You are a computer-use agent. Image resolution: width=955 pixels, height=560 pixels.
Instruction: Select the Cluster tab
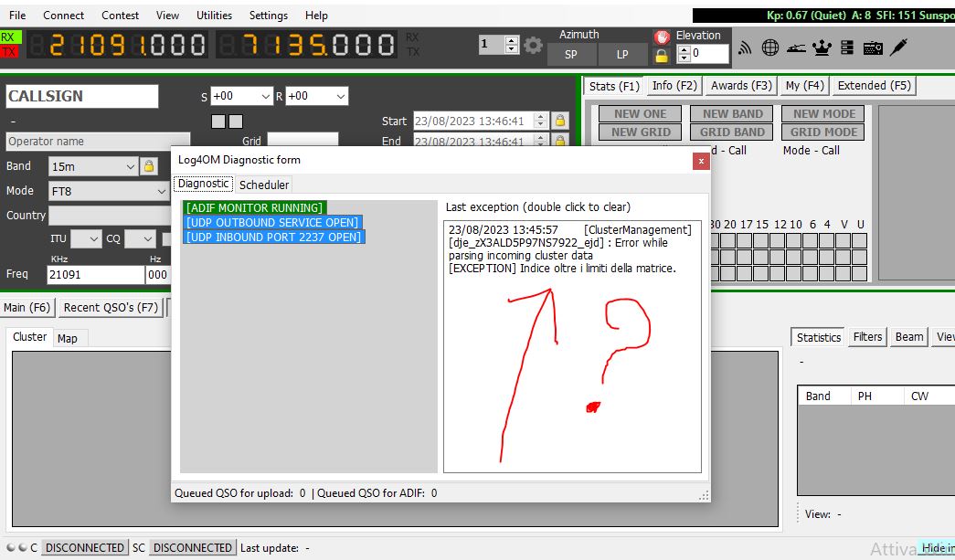tap(29, 336)
